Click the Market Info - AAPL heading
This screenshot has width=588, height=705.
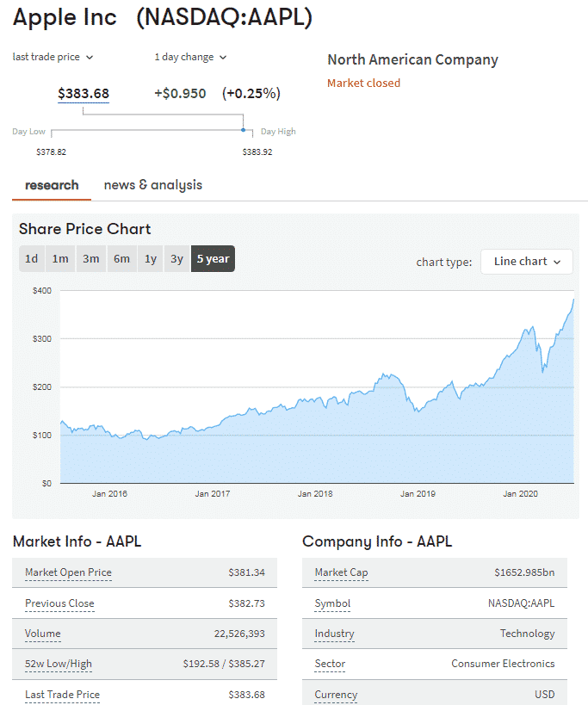click(77, 541)
